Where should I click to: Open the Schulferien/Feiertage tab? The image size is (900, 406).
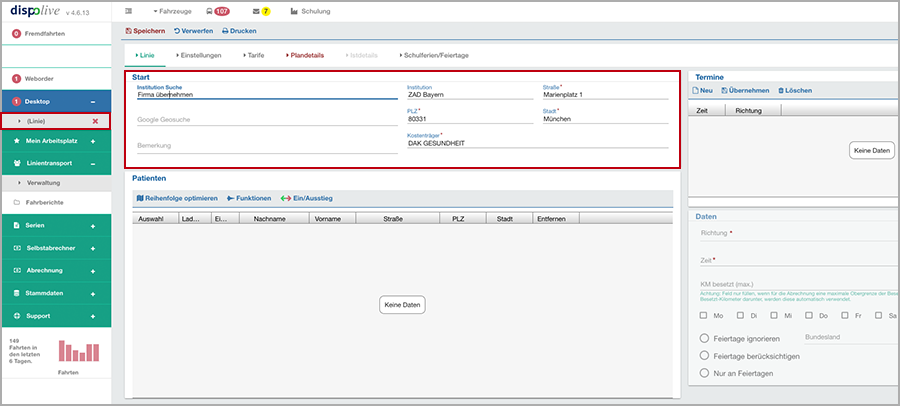(433, 56)
